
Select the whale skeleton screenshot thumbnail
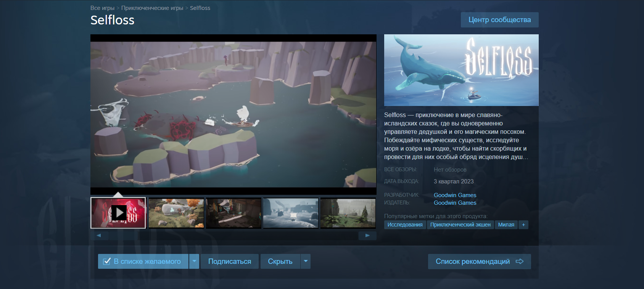176,213
